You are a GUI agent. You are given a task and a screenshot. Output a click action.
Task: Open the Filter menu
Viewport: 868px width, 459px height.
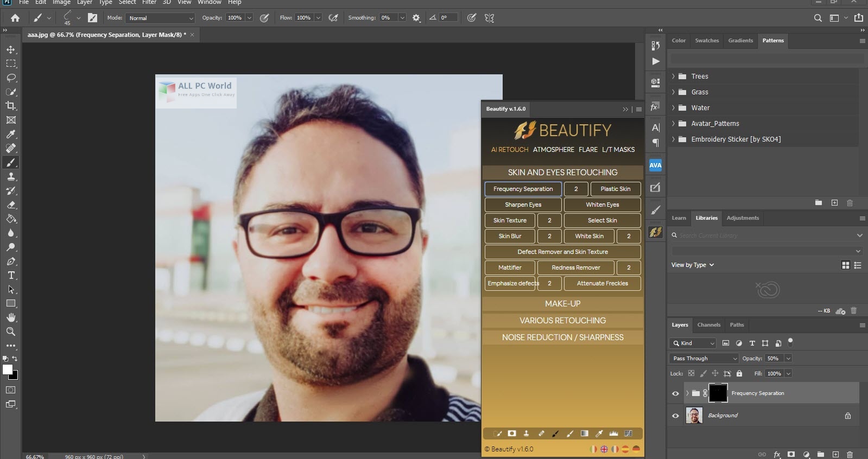coord(149,2)
